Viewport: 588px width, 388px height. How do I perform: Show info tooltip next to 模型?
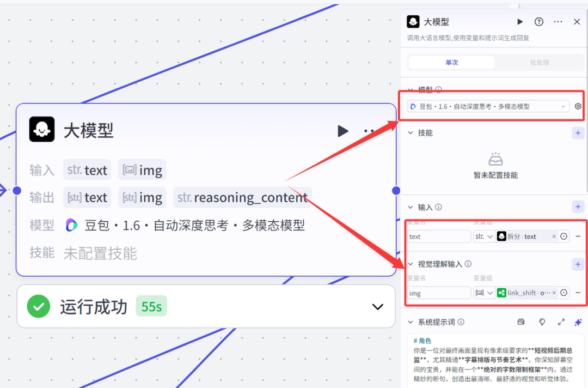[x=438, y=90]
